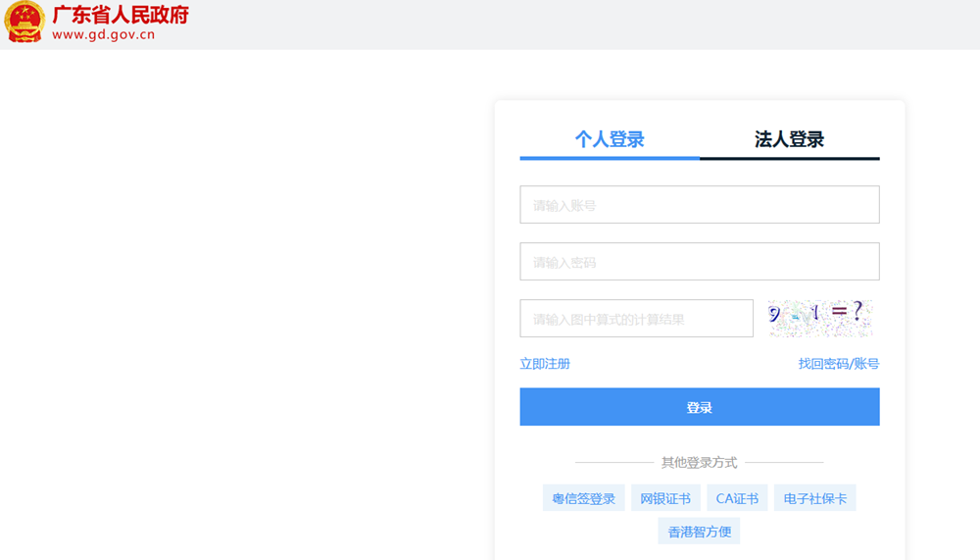Open the 立即注册 registration link
980x560 pixels.
pos(545,364)
